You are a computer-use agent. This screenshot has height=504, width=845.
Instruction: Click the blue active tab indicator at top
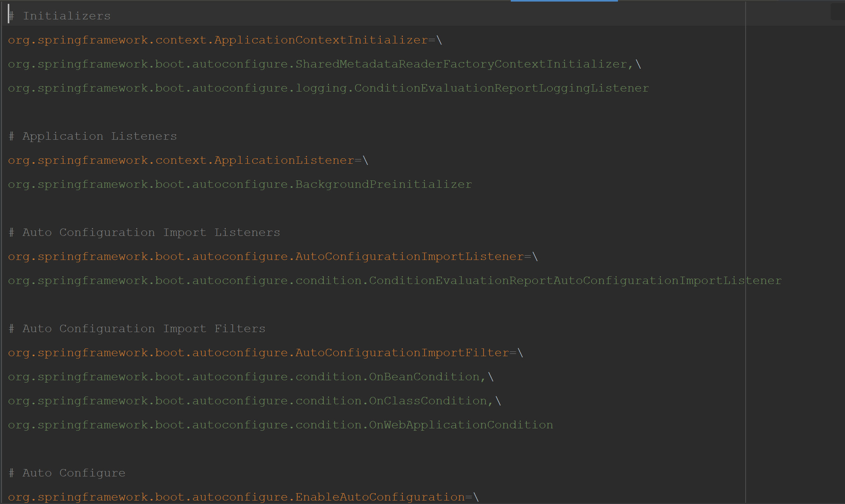coord(564,1)
